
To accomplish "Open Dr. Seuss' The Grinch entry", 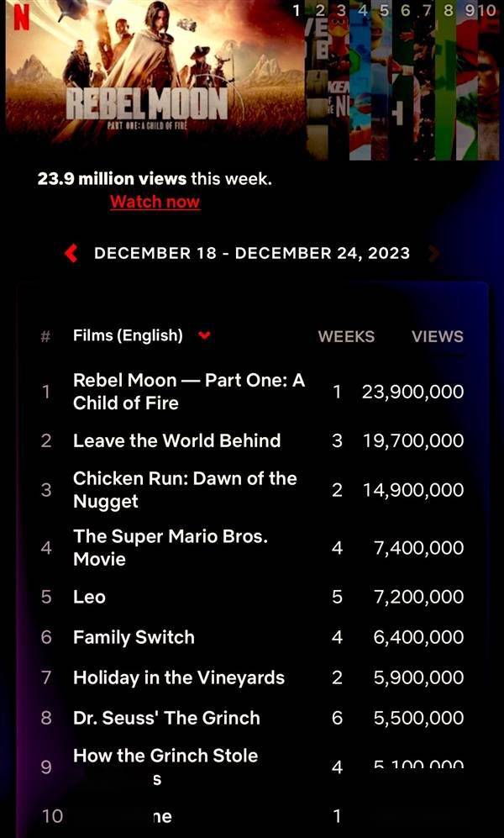I will coord(166,718).
